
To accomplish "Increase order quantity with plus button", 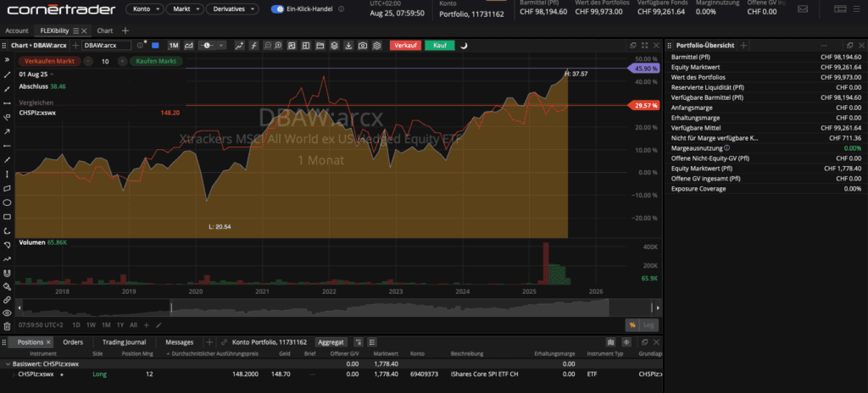I will [122, 62].
